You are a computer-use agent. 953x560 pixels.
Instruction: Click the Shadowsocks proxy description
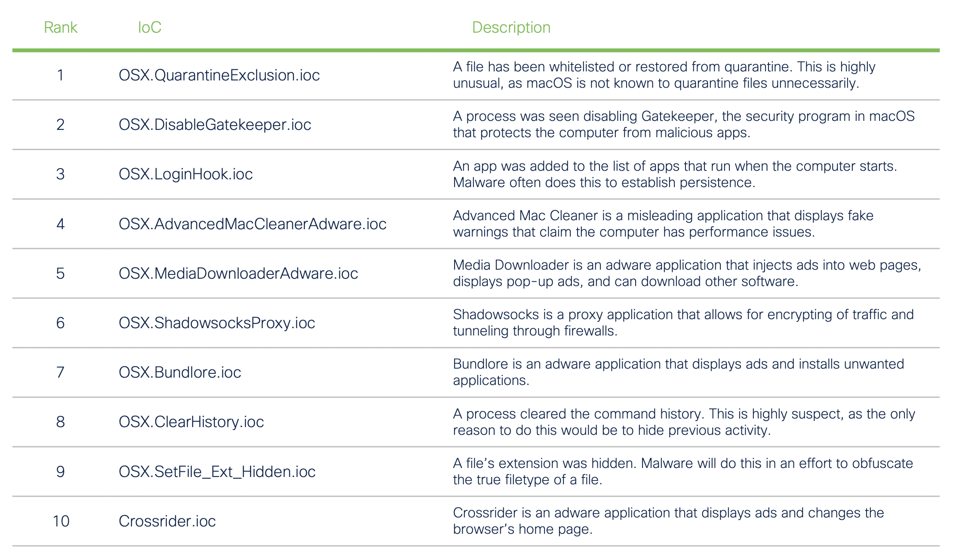(683, 323)
